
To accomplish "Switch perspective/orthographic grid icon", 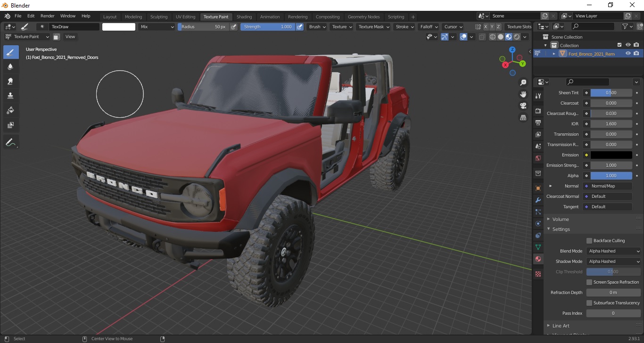I will 523,117.
